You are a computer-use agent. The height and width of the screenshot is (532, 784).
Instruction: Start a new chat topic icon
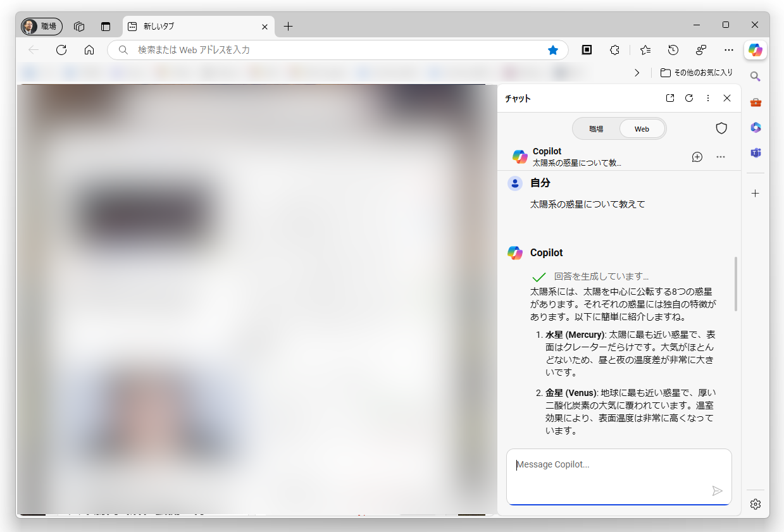pos(697,157)
